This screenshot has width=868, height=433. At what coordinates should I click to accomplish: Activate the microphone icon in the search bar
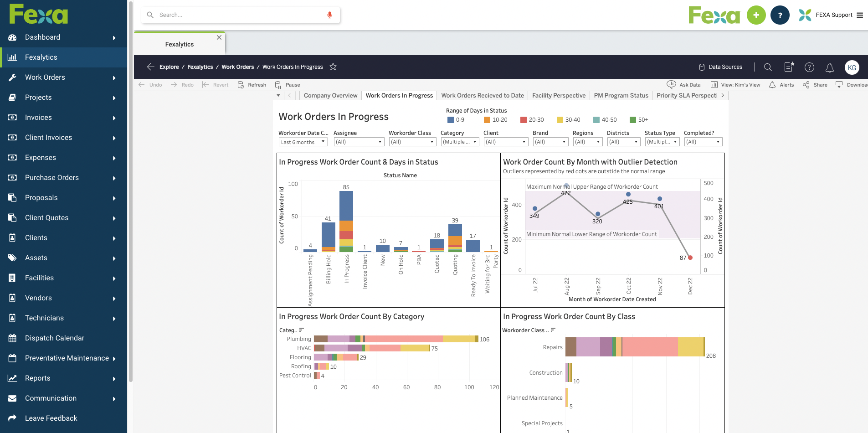(x=329, y=15)
